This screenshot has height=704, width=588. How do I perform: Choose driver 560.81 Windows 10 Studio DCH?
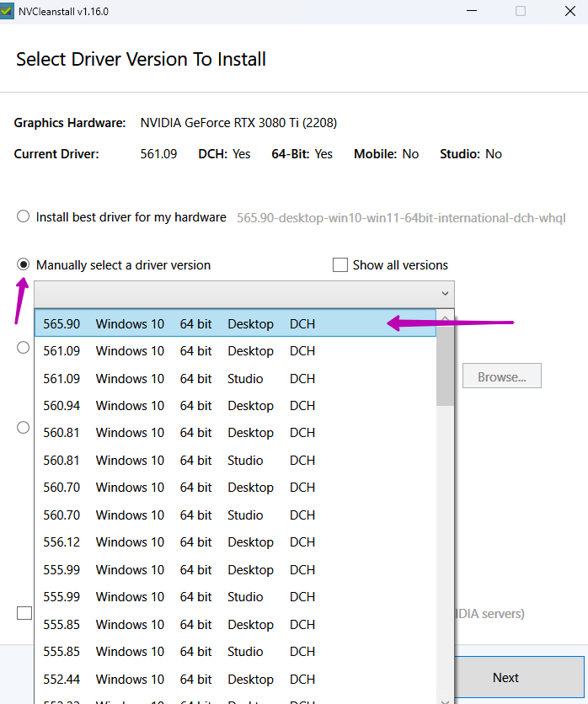click(x=235, y=460)
